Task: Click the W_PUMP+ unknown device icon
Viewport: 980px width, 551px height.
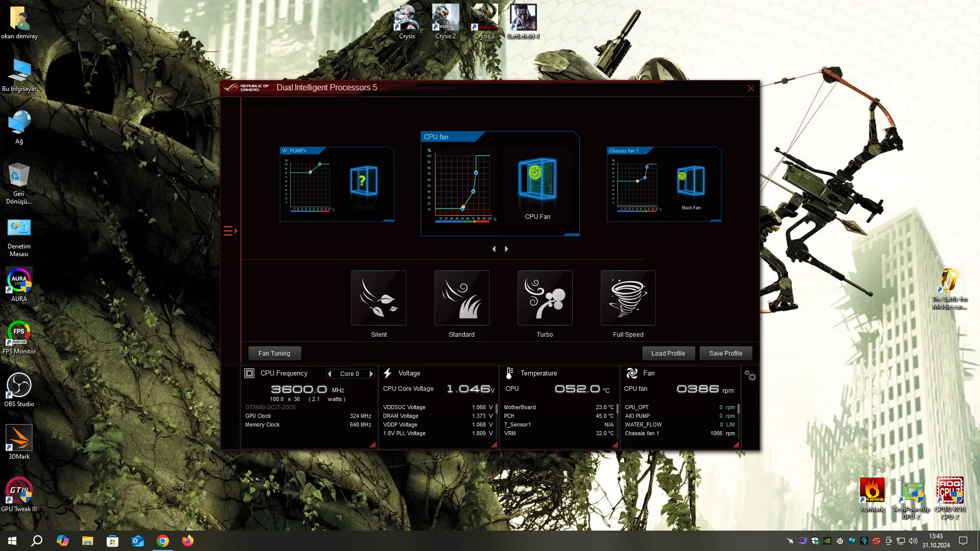Action: (x=363, y=181)
